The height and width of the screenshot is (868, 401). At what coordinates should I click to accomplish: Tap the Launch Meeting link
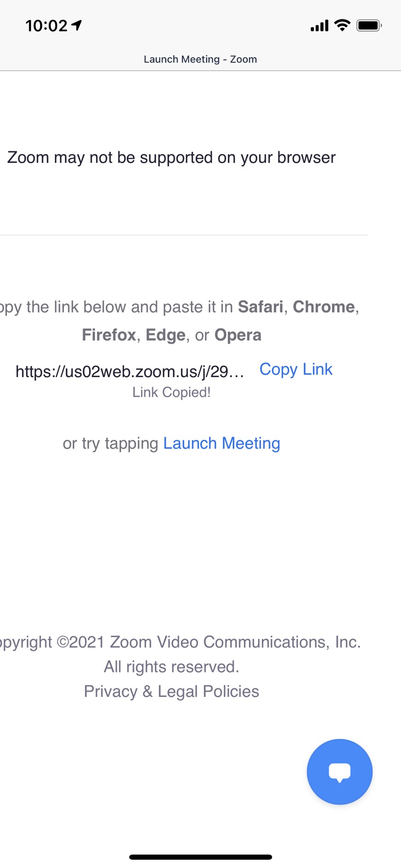[222, 443]
